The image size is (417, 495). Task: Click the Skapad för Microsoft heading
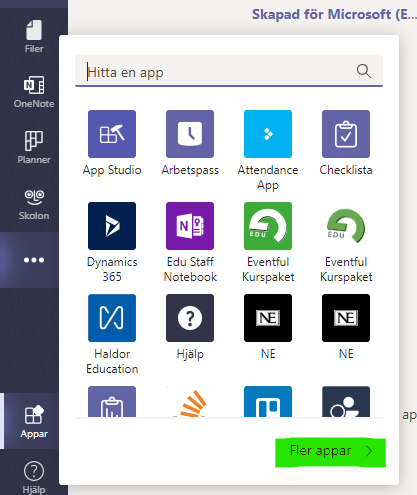(334, 15)
